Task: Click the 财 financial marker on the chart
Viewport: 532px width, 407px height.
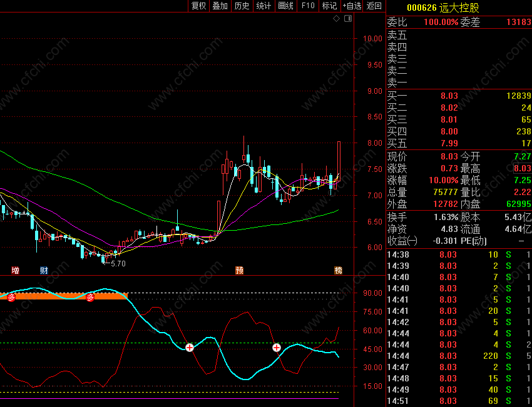Action: click(x=44, y=271)
